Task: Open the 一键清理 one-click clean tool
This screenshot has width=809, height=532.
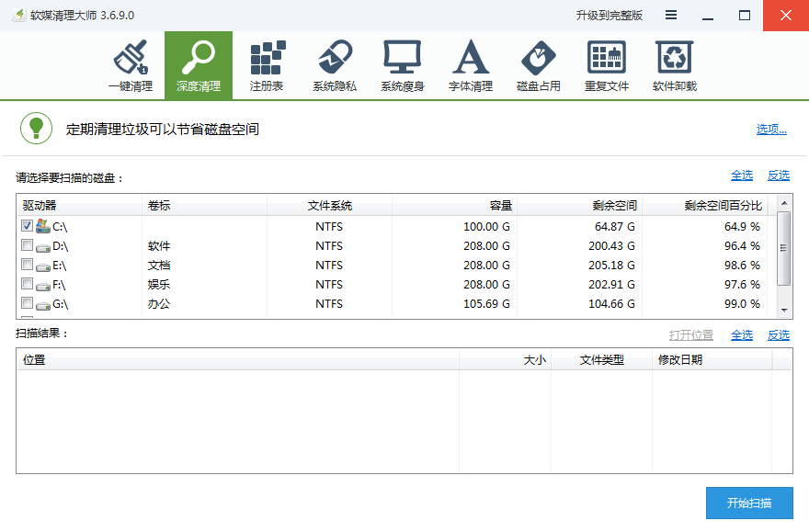Action: [x=131, y=65]
